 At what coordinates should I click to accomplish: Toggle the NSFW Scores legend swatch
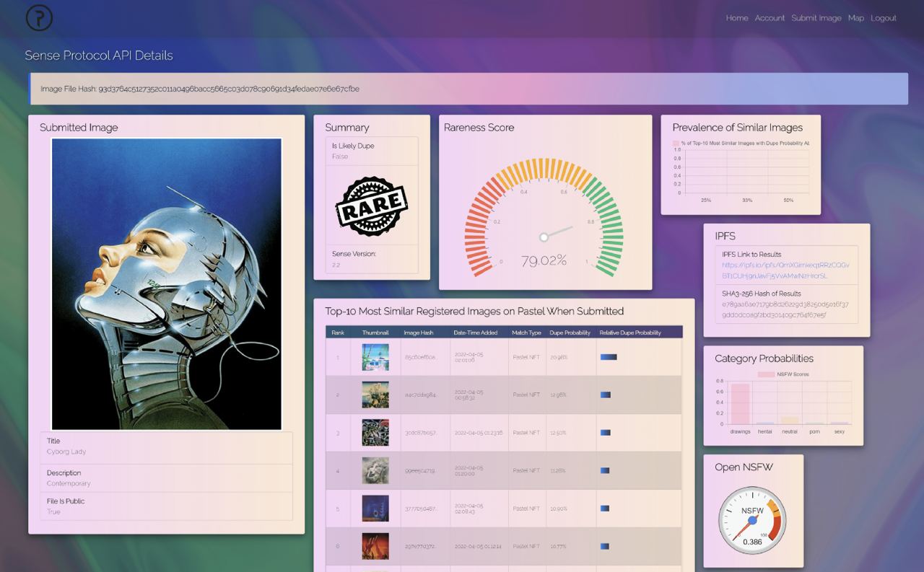(x=765, y=374)
